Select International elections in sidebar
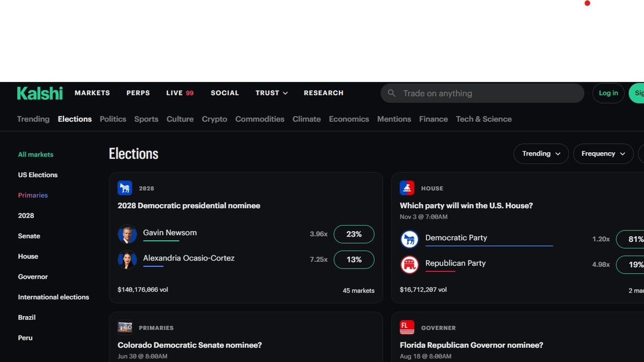 53,297
